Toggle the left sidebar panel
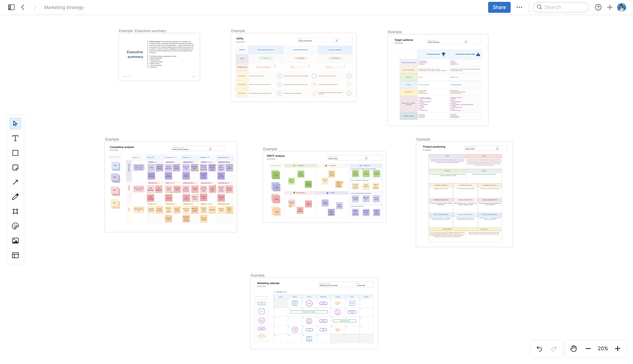This screenshot has height=364, width=633. 11,7
